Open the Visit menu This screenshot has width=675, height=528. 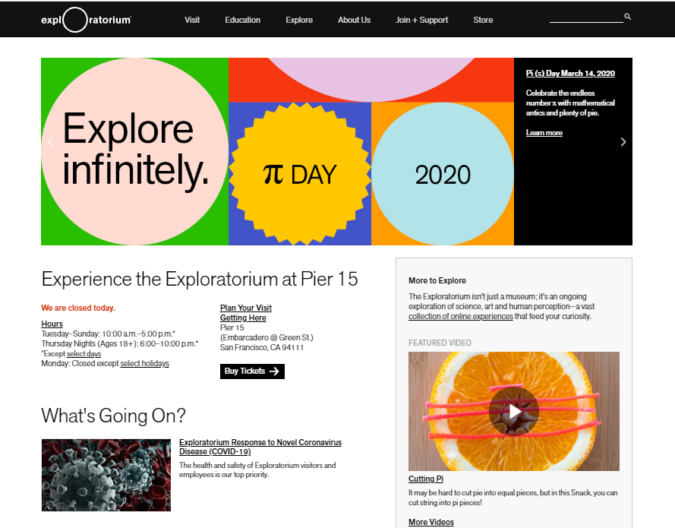pyautogui.click(x=192, y=20)
